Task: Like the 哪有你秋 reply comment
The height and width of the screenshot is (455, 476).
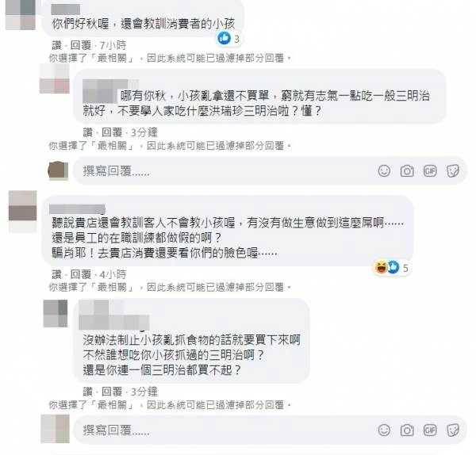Action: tap(88, 132)
